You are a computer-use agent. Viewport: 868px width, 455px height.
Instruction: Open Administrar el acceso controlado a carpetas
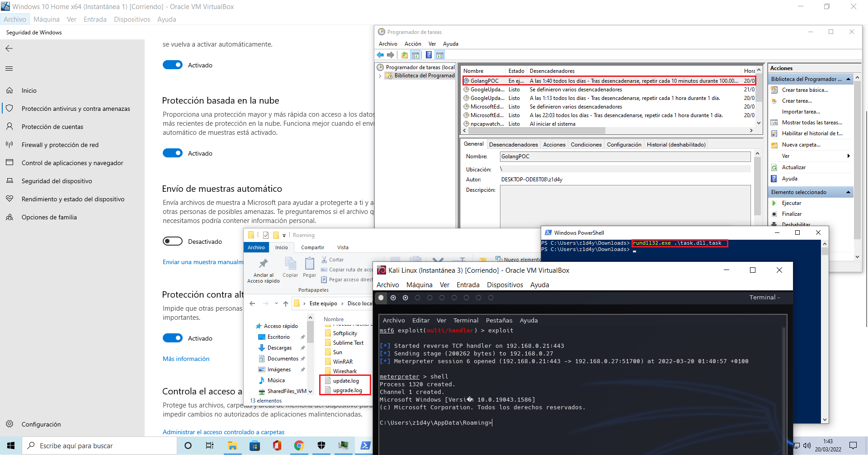[224, 432]
